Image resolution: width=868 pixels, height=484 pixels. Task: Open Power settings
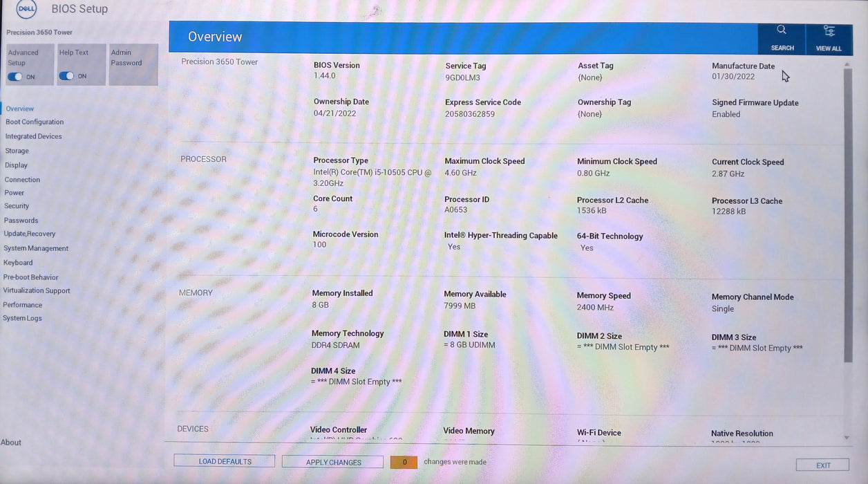14,193
